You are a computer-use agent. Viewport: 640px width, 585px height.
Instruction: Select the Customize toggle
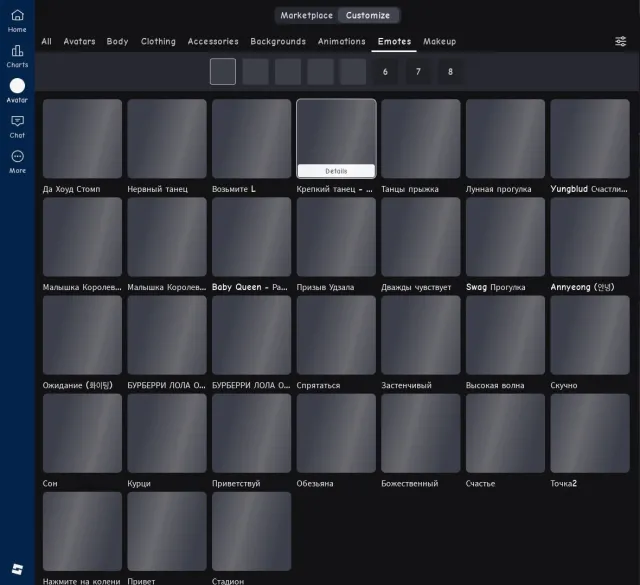click(x=368, y=16)
